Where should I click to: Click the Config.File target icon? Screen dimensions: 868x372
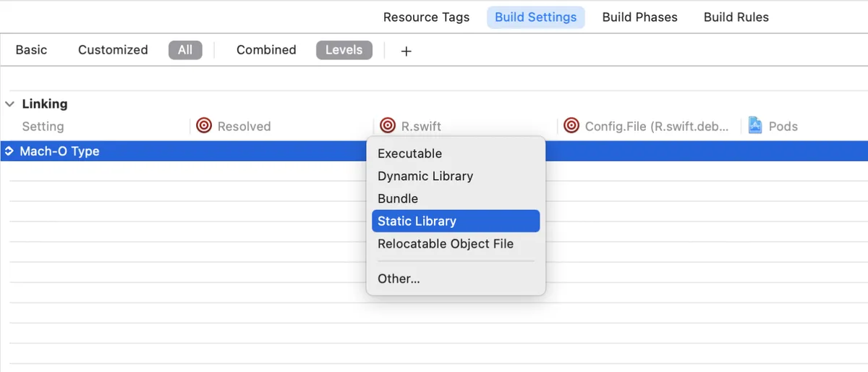coord(571,126)
